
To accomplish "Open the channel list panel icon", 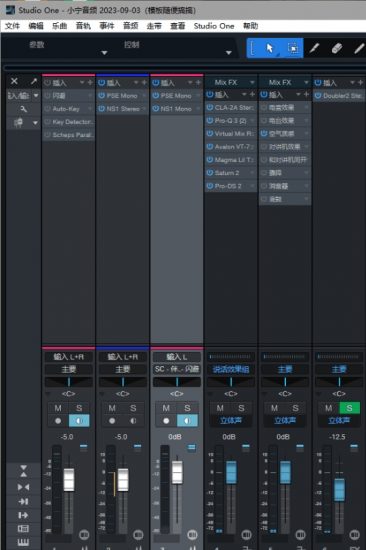I will (x=23, y=528).
